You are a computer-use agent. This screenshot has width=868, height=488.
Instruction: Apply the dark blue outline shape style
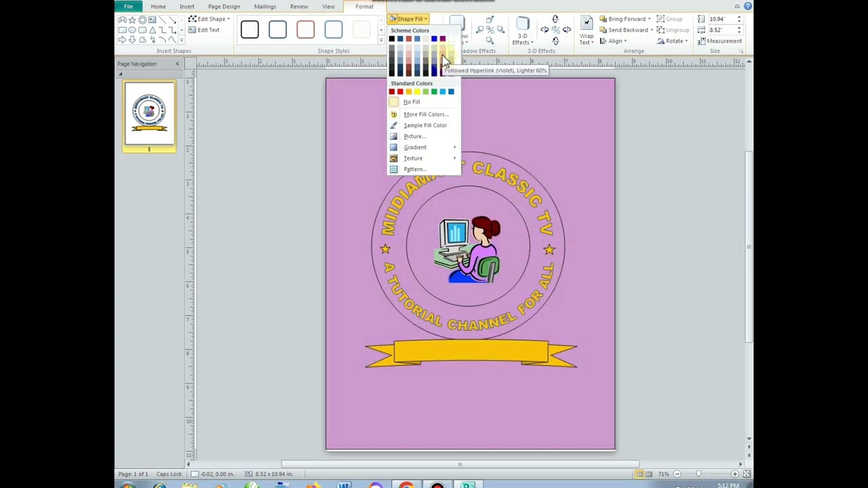[x=277, y=29]
